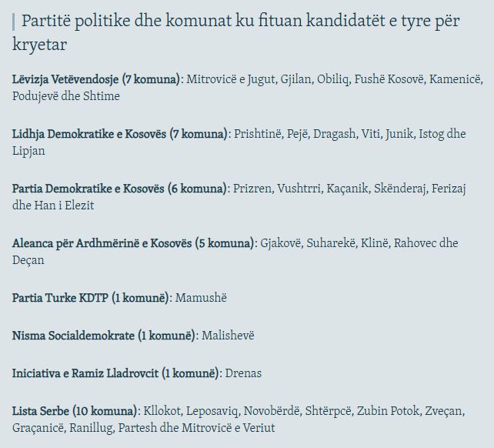Click the word Deçan
This screenshot has height=448, width=494.
click(x=29, y=260)
